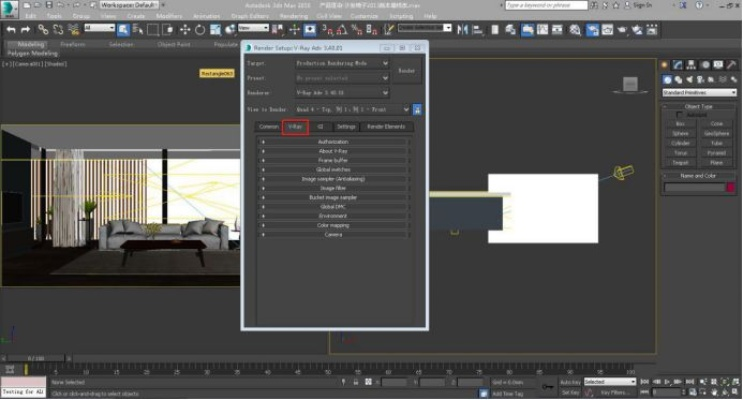
Task: Open the Renderer dropdown in Render Setup
Action: (x=342, y=91)
